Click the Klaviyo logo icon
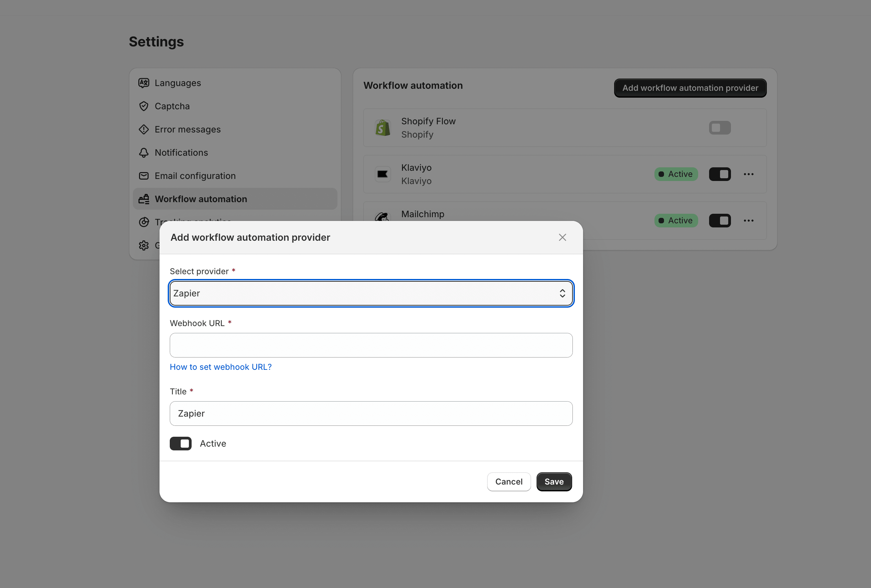This screenshot has height=588, width=871. point(383,174)
